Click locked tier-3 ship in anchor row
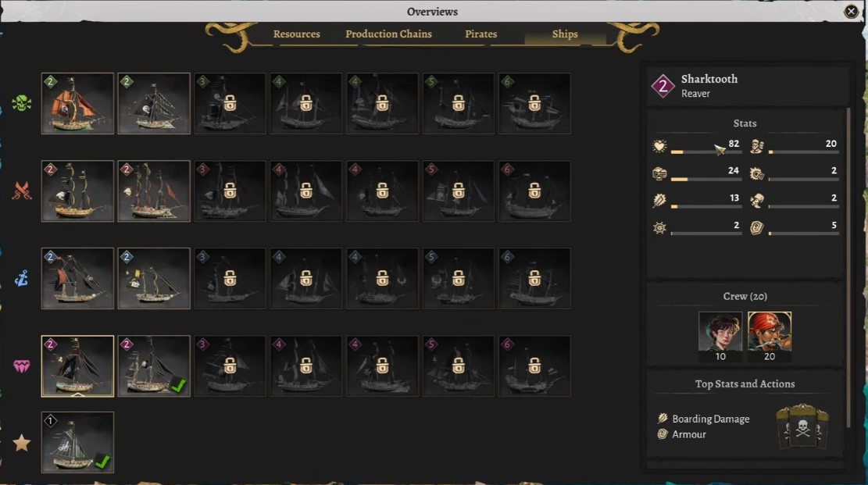Viewport: 868px width, 485px height. pos(230,279)
